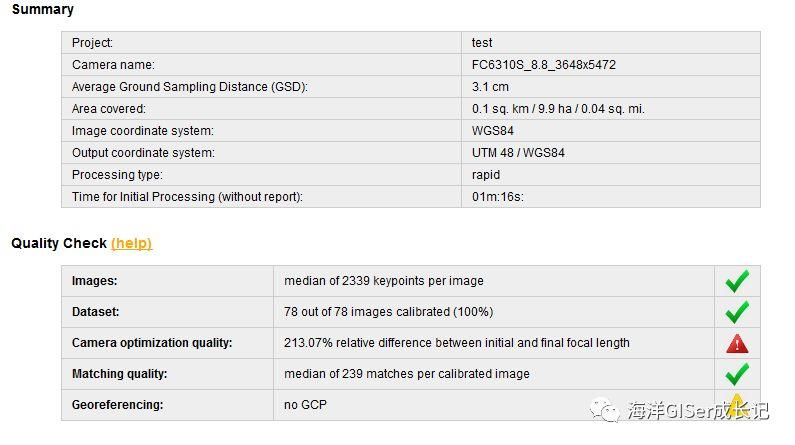This screenshot has width=795, height=445.
Task: Click the Average Ground Sampling Distance label
Action: click(190, 87)
